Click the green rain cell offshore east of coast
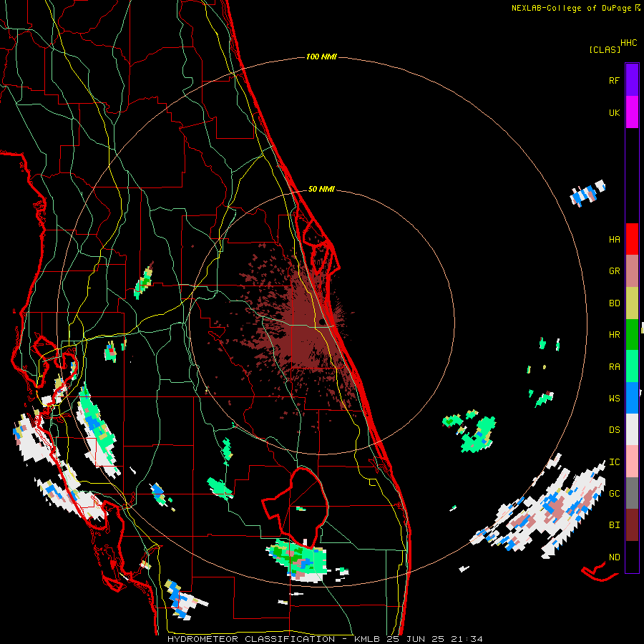Viewport: 644px width, 644px height. tap(479, 435)
